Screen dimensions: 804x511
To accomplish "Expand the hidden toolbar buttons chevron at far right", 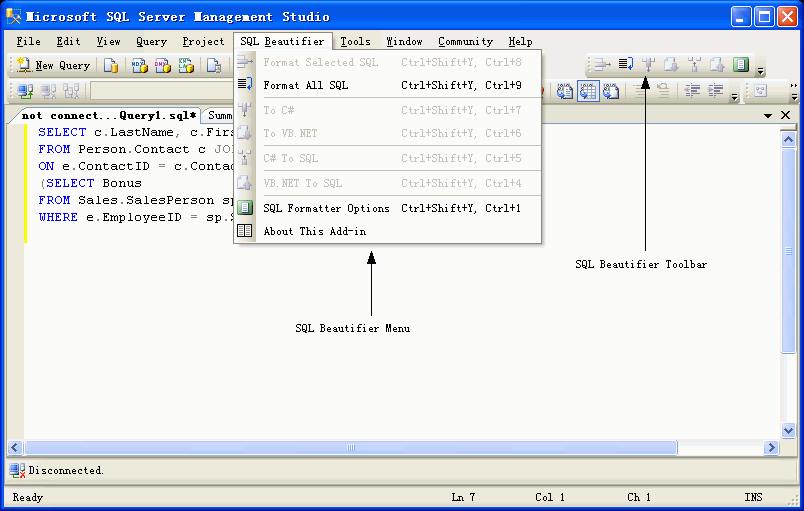I will 794,85.
